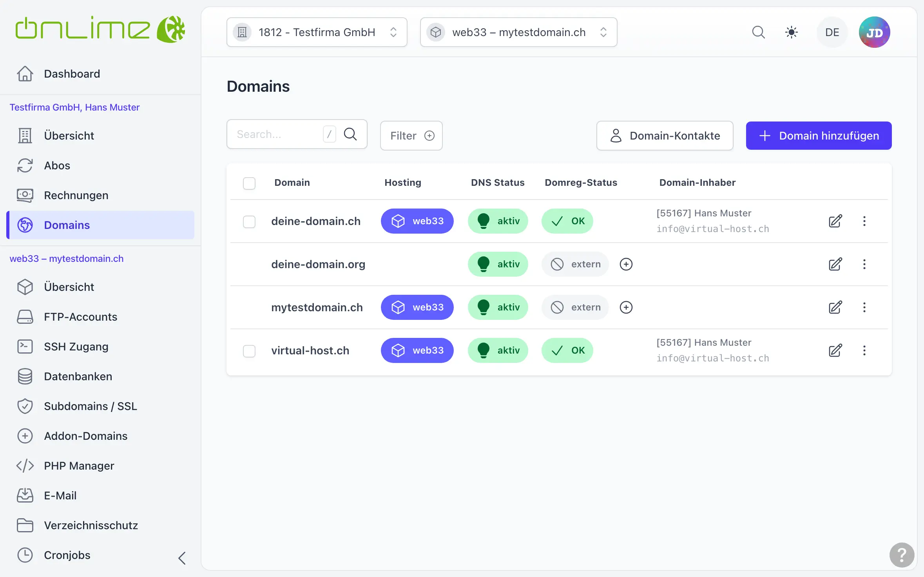This screenshot has width=924, height=577.
Task: Open the DE language switcher
Action: (x=832, y=32)
